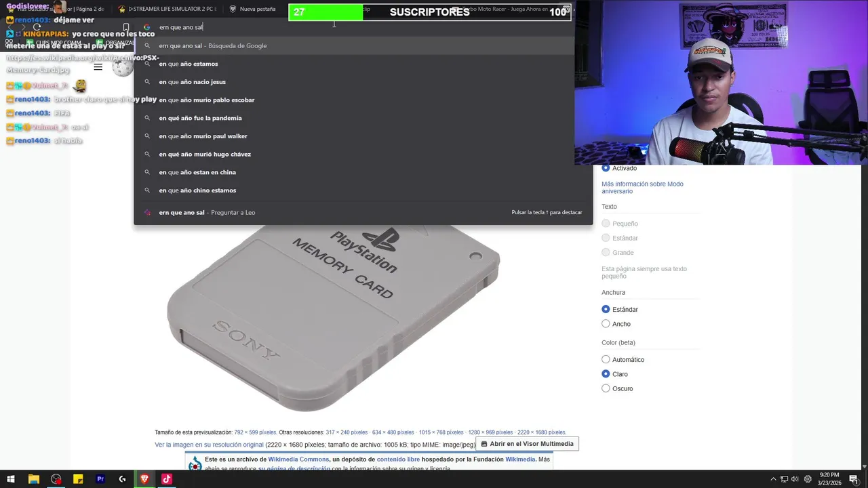Image resolution: width=868 pixels, height=488 pixels.
Task: Choose suggestion 'en qué año murió hugo chávez'
Action: 363,154
